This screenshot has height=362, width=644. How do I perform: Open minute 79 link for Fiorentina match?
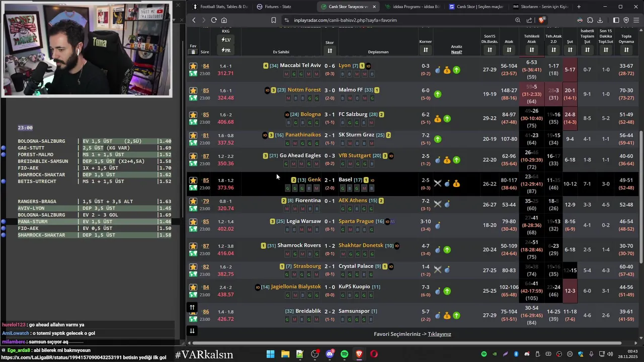[206, 201]
